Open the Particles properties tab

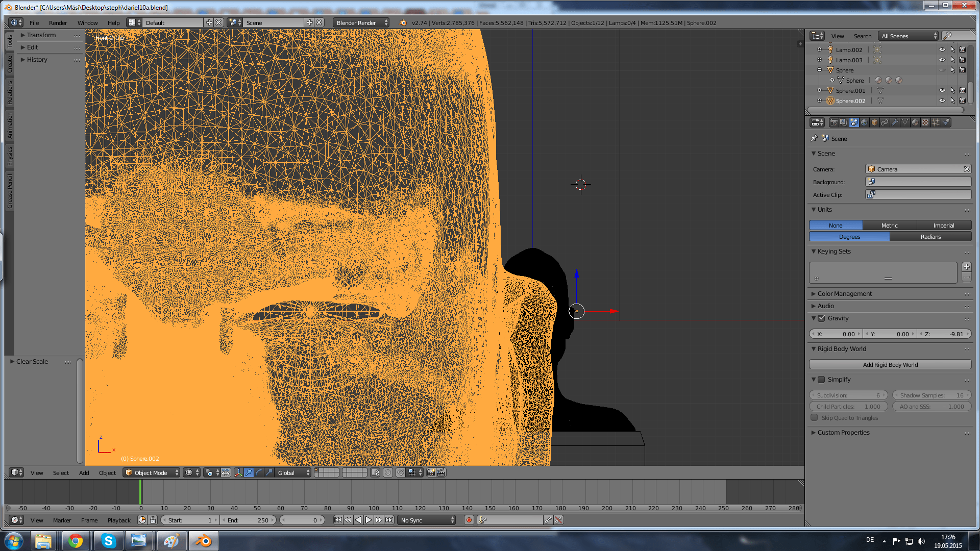click(936, 122)
